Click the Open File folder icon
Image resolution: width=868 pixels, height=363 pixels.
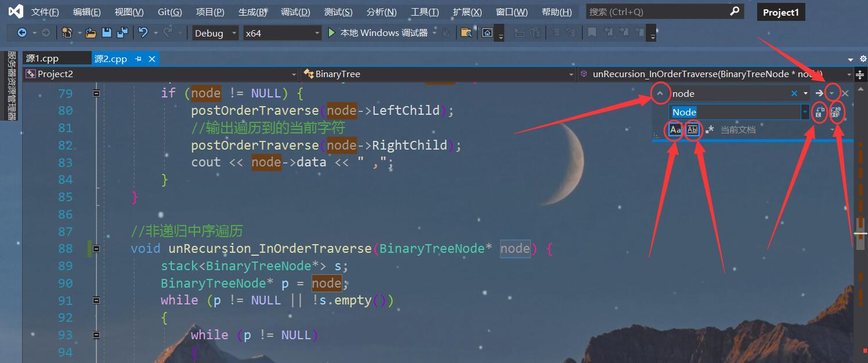91,33
